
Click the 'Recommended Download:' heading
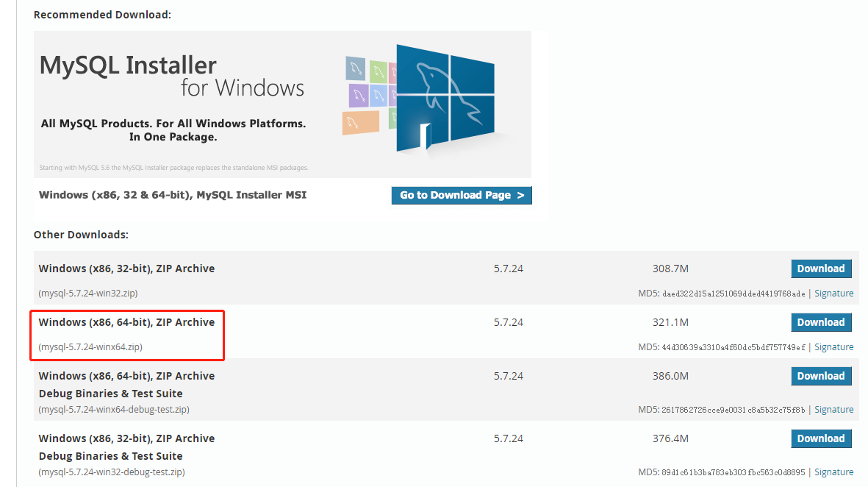pyautogui.click(x=102, y=15)
